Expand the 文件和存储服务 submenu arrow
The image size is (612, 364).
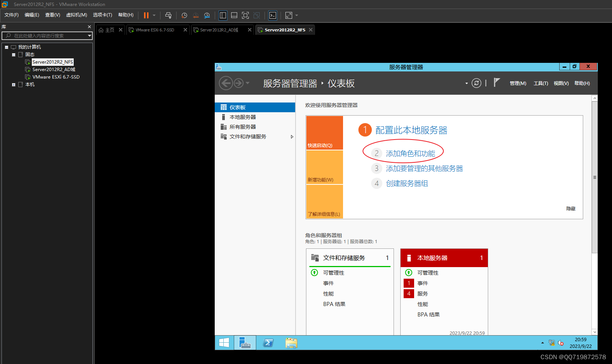click(x=292, y=137)
